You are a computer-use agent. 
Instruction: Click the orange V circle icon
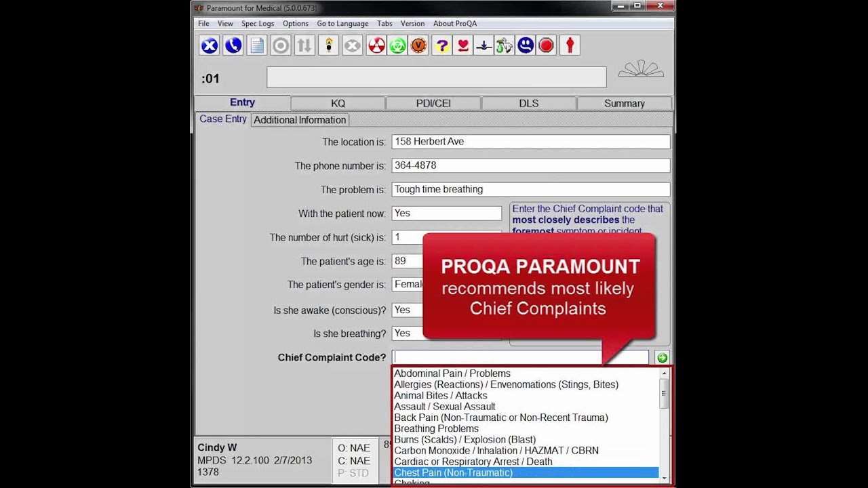tap(418, 45)
